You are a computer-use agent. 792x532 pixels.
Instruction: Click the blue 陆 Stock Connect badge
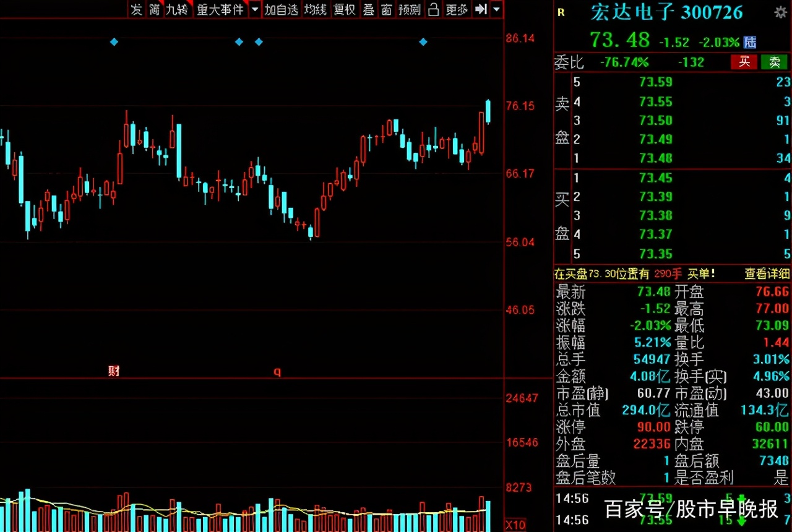point(750,42)
